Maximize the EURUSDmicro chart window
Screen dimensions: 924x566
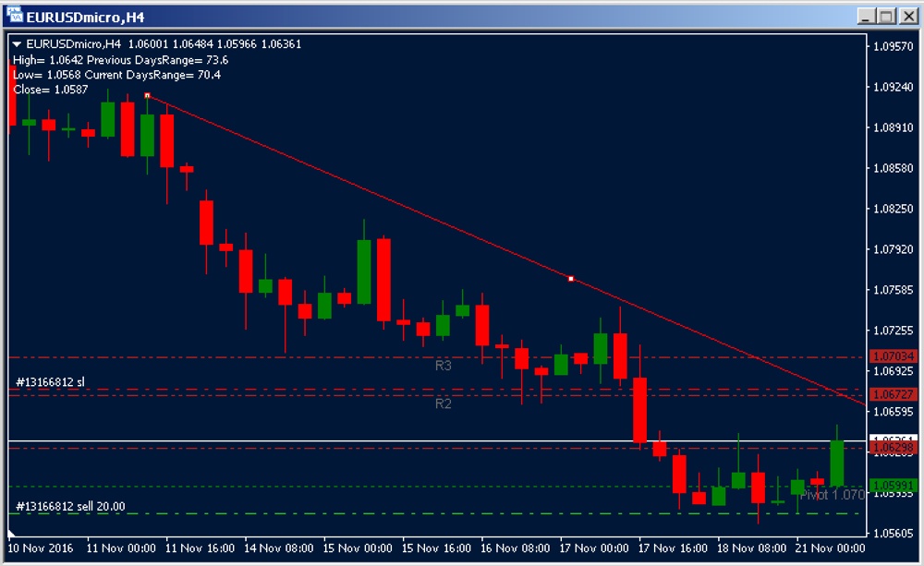pos(885,16)
